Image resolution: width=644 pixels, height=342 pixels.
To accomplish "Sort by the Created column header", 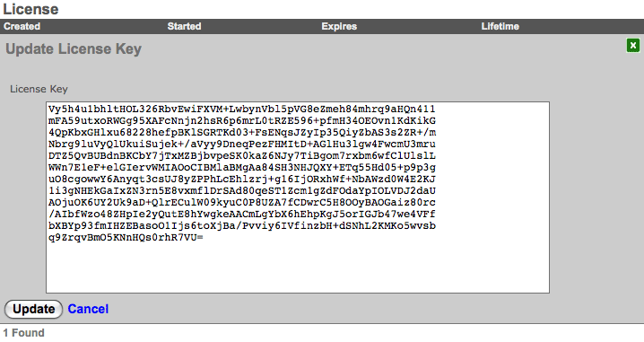I will coord(22,26).
